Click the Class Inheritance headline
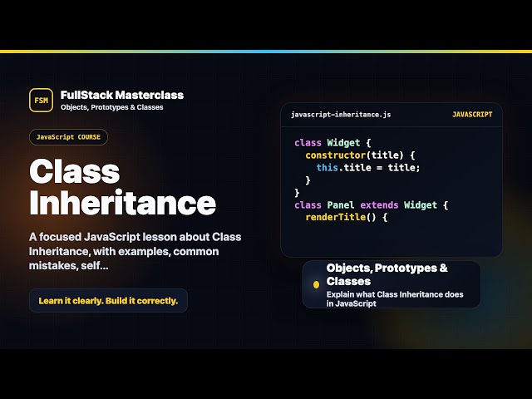532x399 pixels. tap(122, 187)
